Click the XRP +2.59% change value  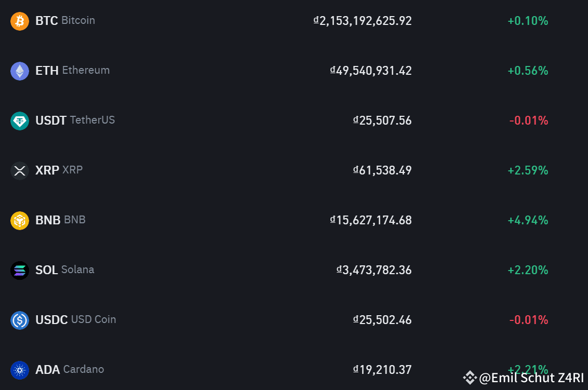528,170
